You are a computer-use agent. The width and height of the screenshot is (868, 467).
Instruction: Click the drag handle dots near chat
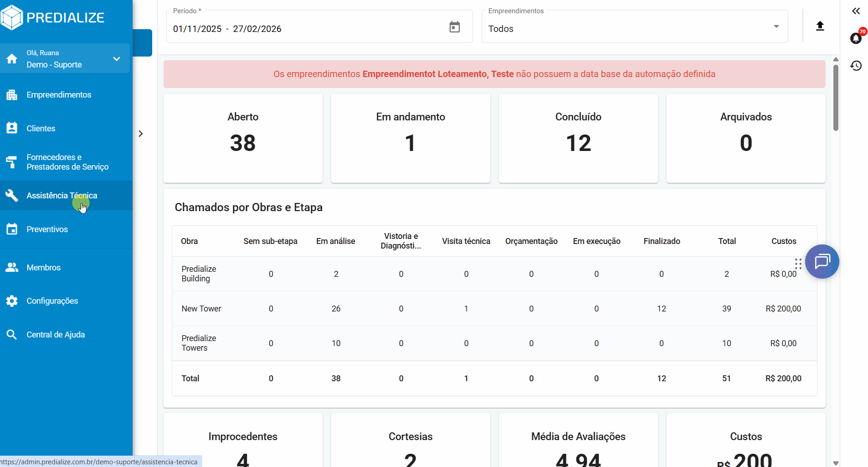(798, 264)
